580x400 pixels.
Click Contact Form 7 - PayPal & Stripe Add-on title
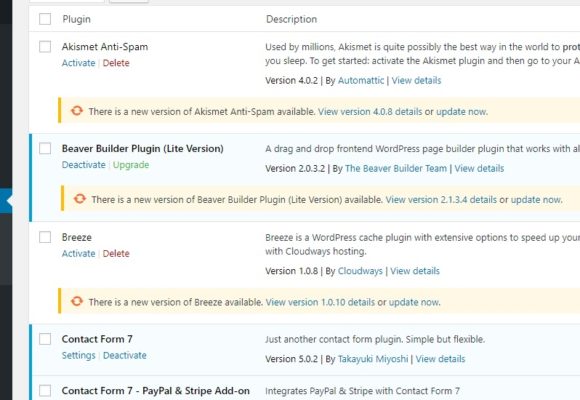coord(156,391)
